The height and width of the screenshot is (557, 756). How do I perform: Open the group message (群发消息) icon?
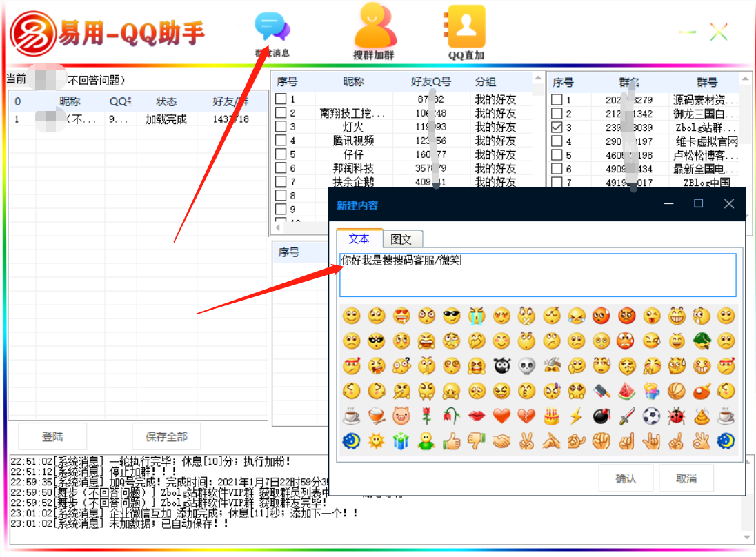coord(272,33)
